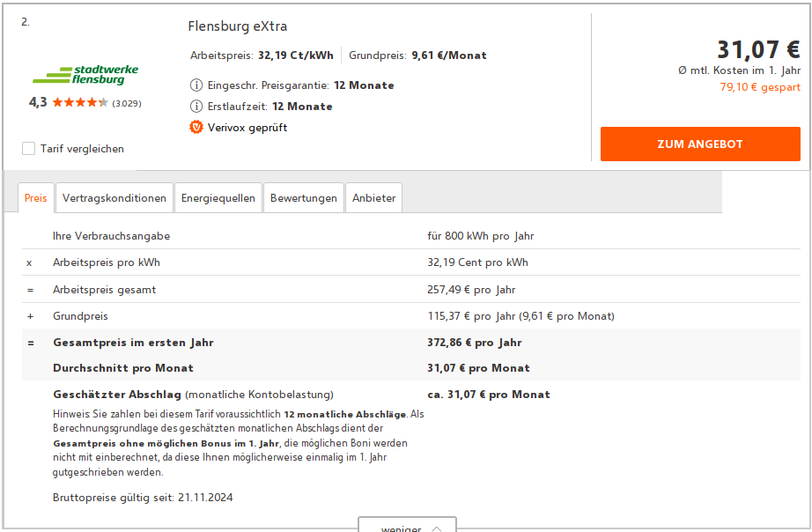Click the Grundpreis 9,61 €/Monat value

pos(449,55)
